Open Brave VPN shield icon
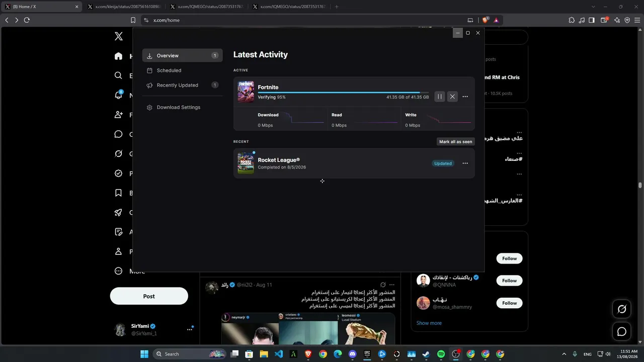This screenshot has width=644, height=362. pos(627,20)
